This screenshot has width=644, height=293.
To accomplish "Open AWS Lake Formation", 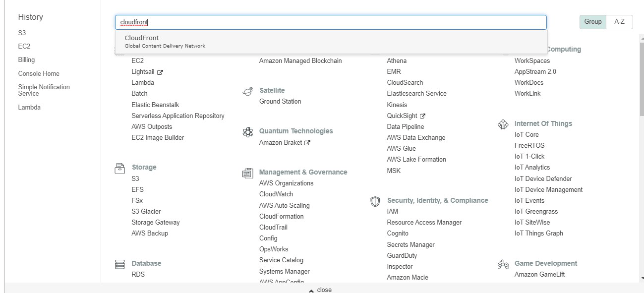I will (x=416, y=160).
